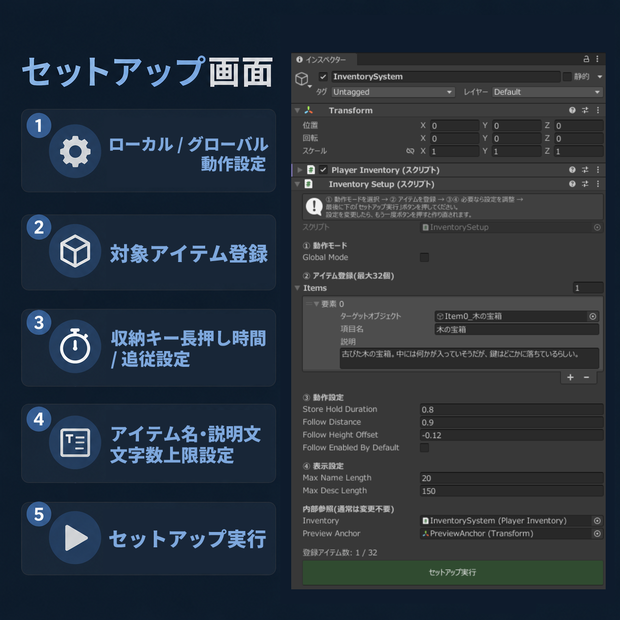Expand the Player Inventory script component
The height and width of the screenshot is (620, 620).
(299, 170)
